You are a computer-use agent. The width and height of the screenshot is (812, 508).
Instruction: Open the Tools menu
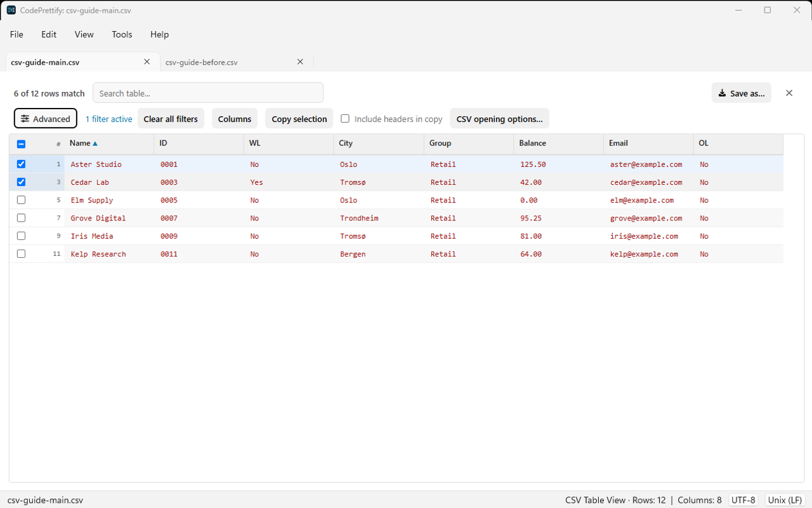point(122,34)
